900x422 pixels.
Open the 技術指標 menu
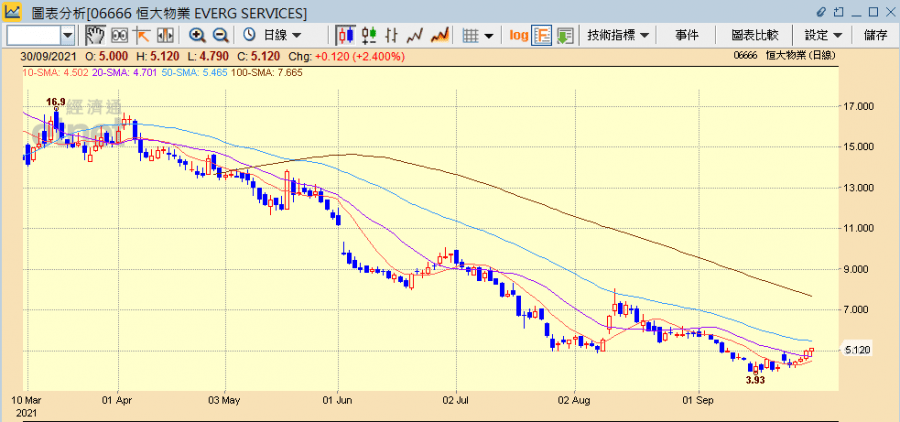click(x=618, y=35)
